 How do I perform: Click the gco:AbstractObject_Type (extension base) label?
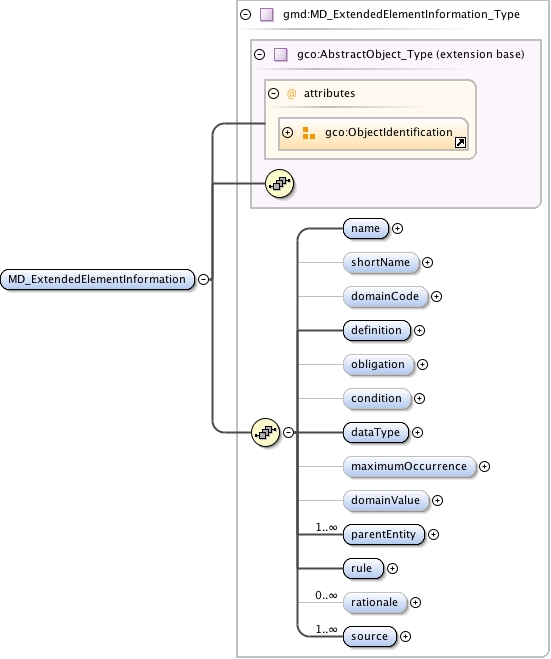click(411, 54)
